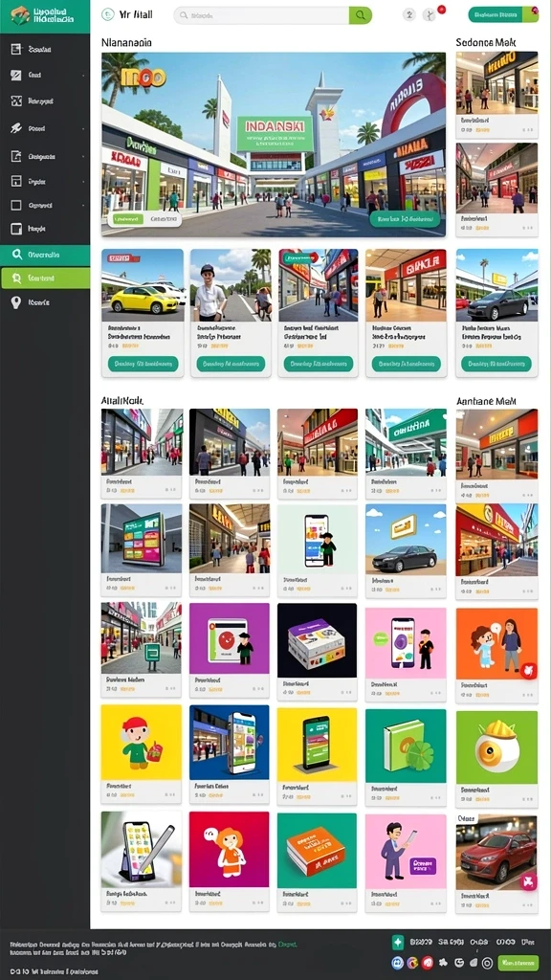Expand the seventh sidebar item's chevron
This screenshot has height=980, width=551.
(84, 205)
